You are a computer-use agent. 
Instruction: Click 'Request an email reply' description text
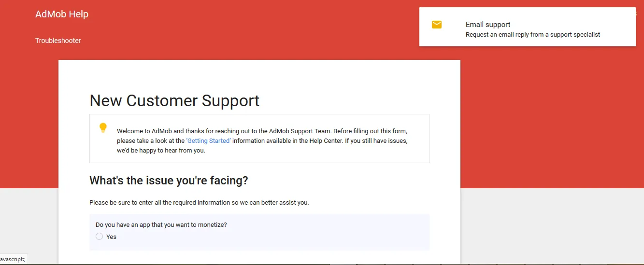(x=532, y=35)
